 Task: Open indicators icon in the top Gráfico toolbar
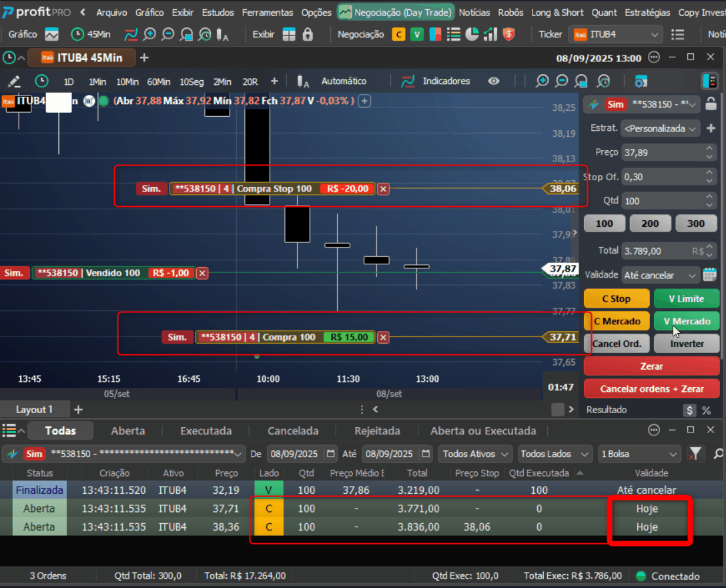coord(131,34)
